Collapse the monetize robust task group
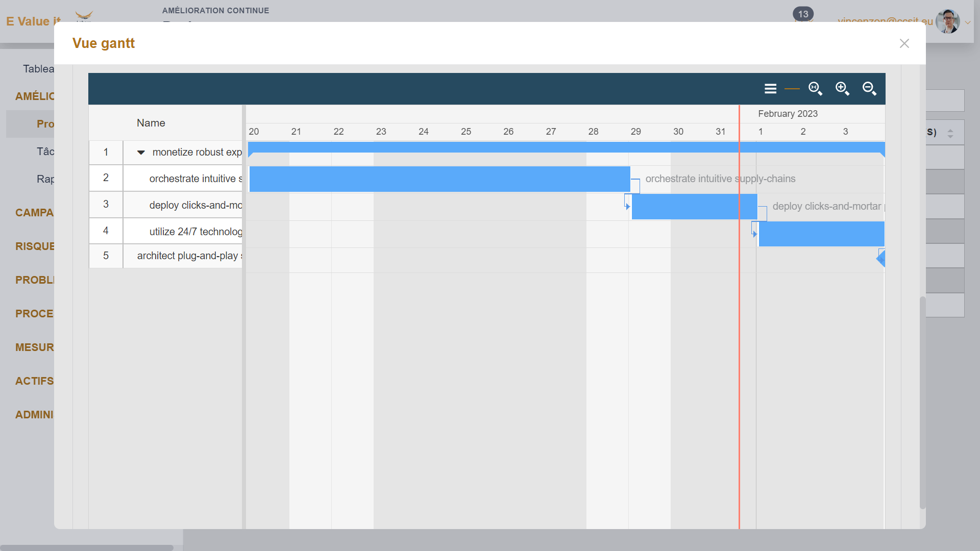This screenshot has width=980, height=551. (141, 153)
